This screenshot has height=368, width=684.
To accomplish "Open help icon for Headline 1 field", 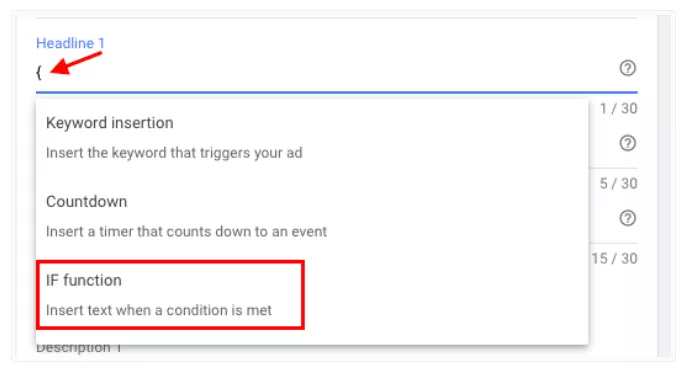I will [627, 68].
